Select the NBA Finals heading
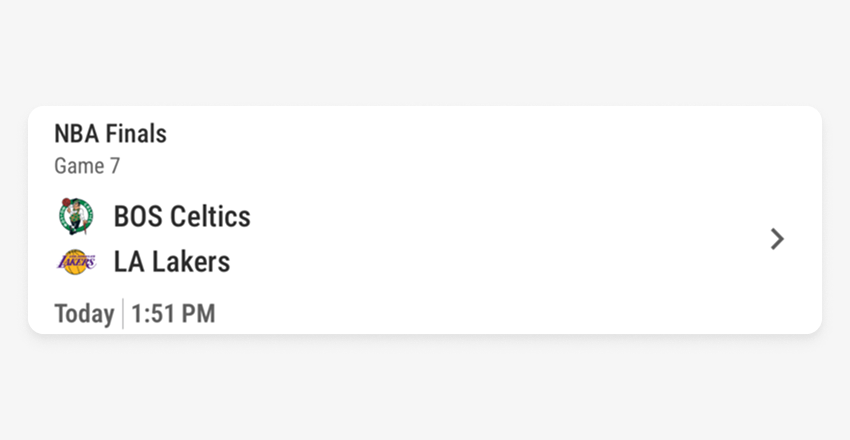The height and width of the screenshot is (440, 850). pos(110,134)
